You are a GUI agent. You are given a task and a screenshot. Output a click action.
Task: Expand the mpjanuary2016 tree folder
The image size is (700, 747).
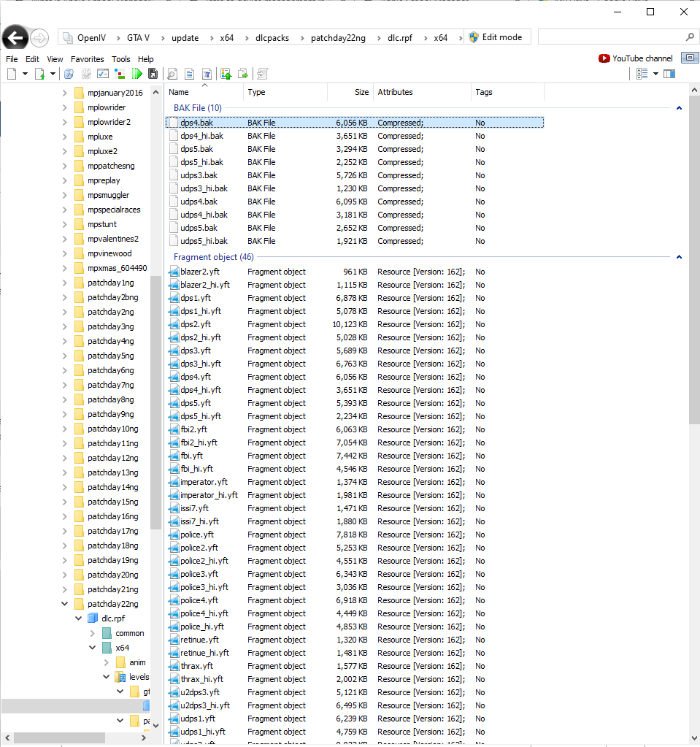(65, 93)
